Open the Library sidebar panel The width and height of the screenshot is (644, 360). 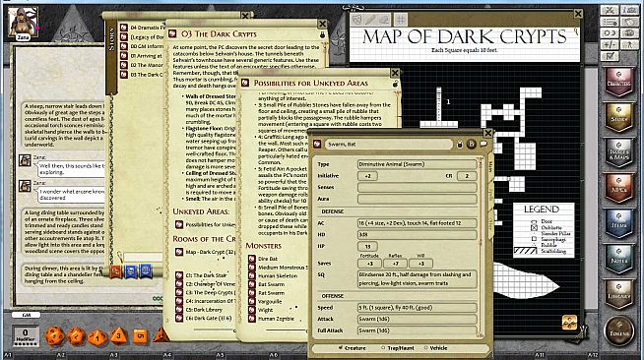click(619, 294)
